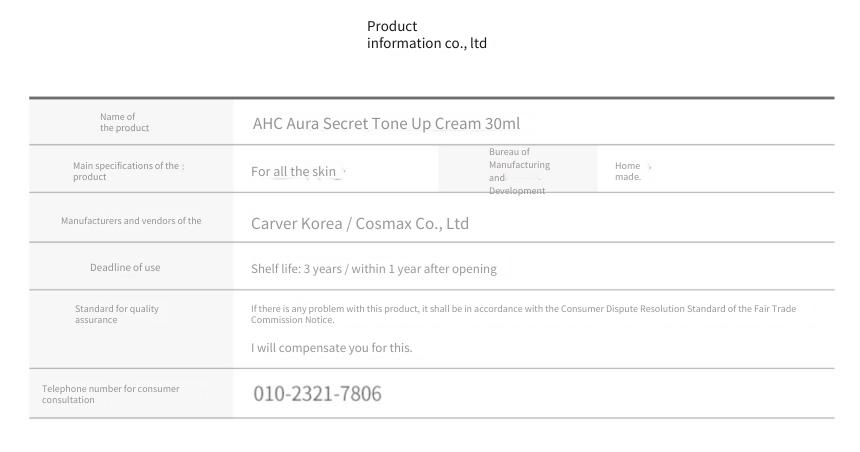This screenshot has width=860, height=452.
Task: Click the 'Home made.' value
Action: pos(628,171)
